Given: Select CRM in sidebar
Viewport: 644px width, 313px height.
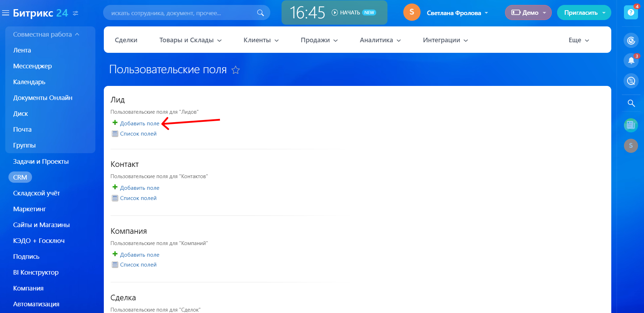Looking at the screenshot, I should click(20, 177).
